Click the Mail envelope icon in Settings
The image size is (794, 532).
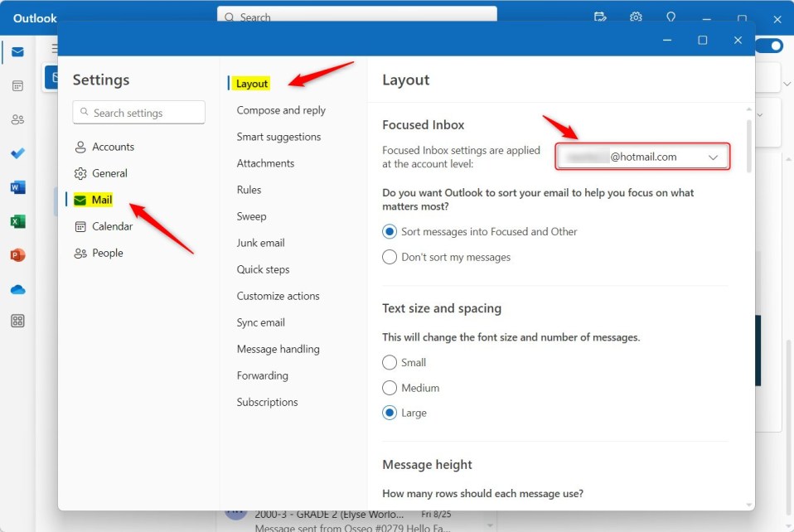pos(80,200)
